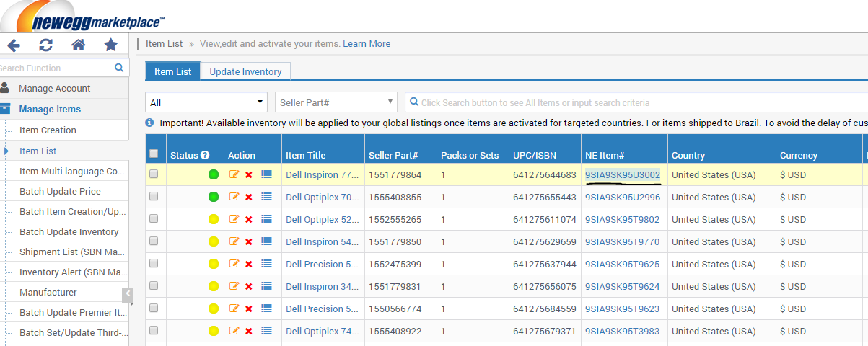Click red delete X for Dell Inspiron 77 row
This screenshot has height=346, width=868.
click(x=249, y=174)
